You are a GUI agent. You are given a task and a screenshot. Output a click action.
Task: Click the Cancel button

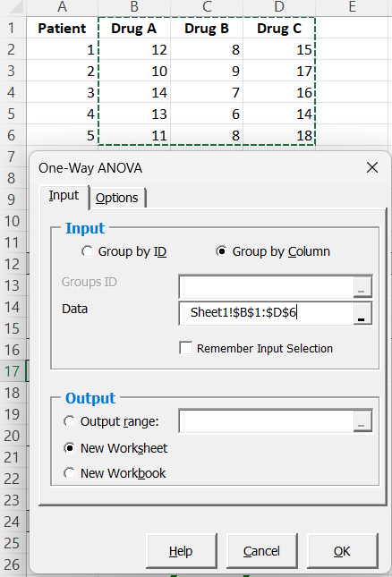[261, 551]
